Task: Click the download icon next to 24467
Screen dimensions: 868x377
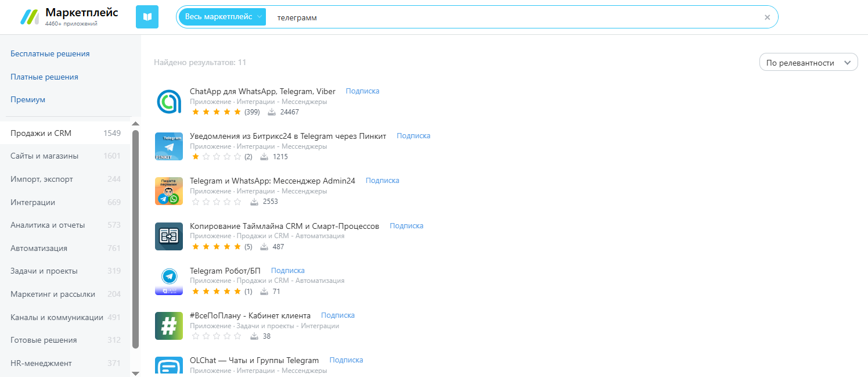Action: 272,112
